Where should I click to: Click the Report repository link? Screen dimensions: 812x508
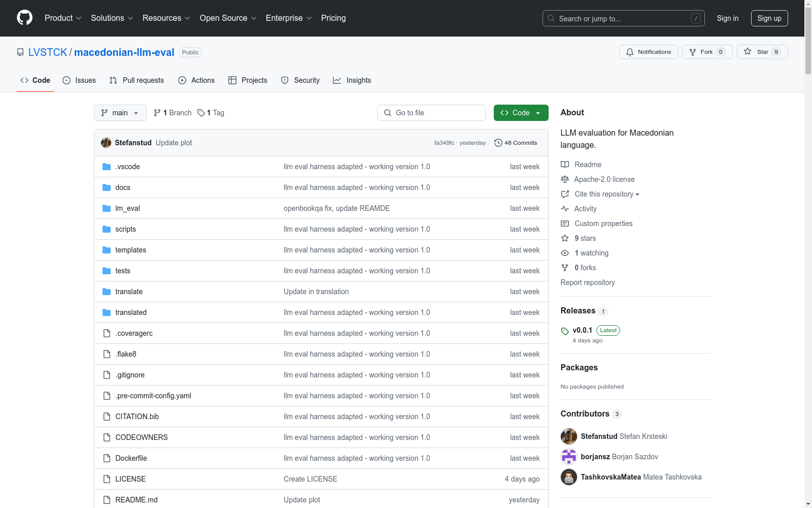tap(588, 282)
